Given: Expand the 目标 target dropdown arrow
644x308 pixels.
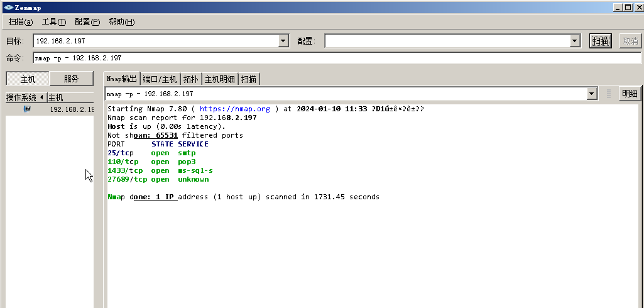Looking at the screenshot, I should point(283,41).
